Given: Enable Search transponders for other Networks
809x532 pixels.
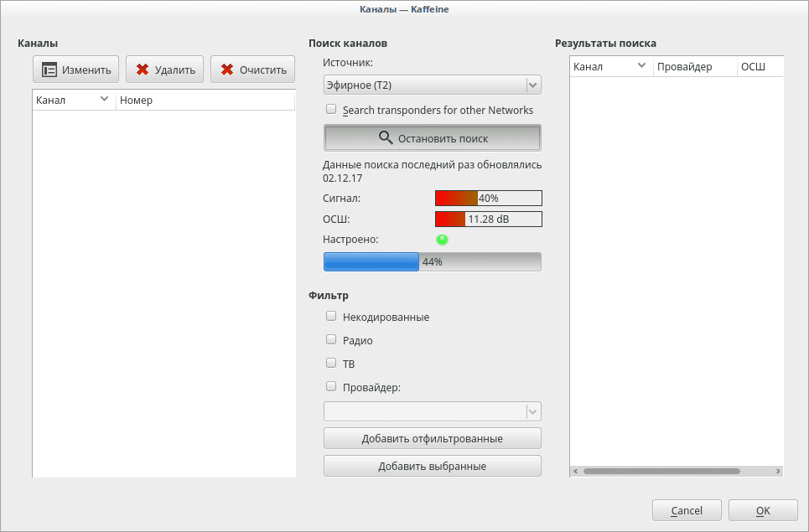Looking at the screenshot, I should click(x=331, y=110).
